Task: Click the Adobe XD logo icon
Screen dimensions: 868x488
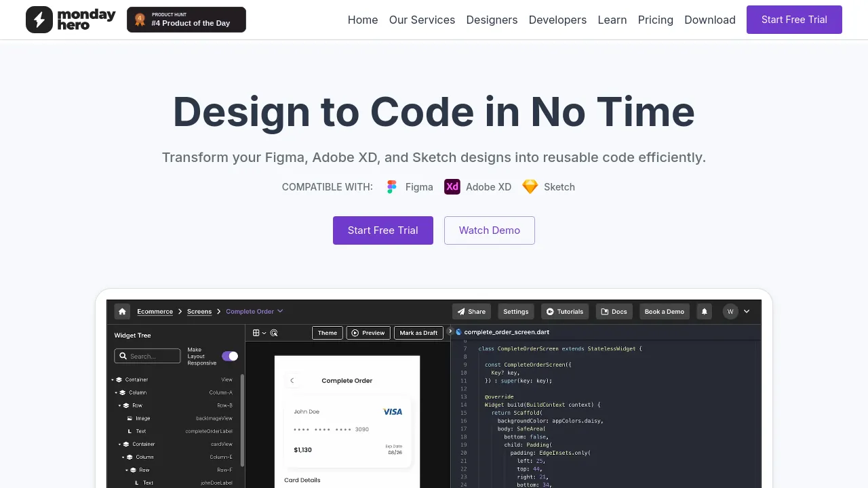Action: click(x=452, y=186)
